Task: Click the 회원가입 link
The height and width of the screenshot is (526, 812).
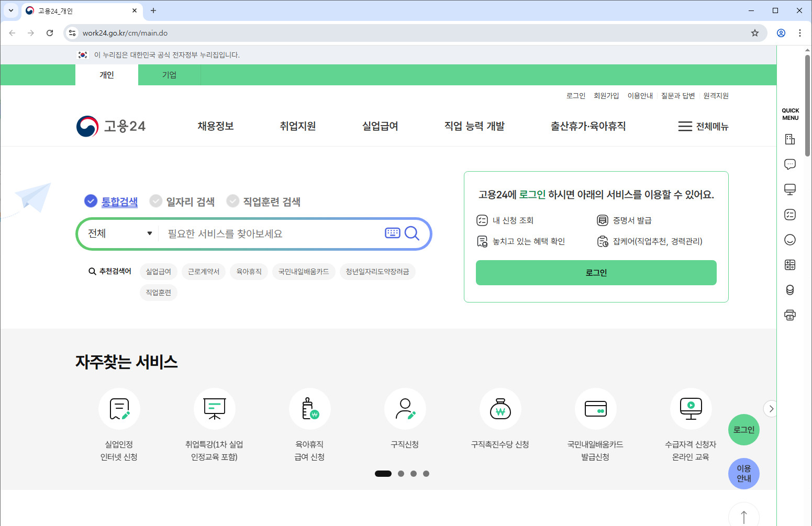Action: click(x=606, y=96)
